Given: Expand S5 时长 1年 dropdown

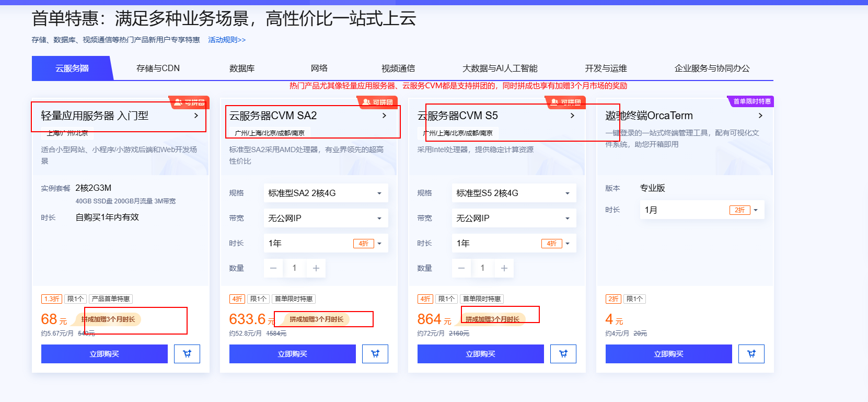Looking at the screenshot, I should tap(514, 243).
